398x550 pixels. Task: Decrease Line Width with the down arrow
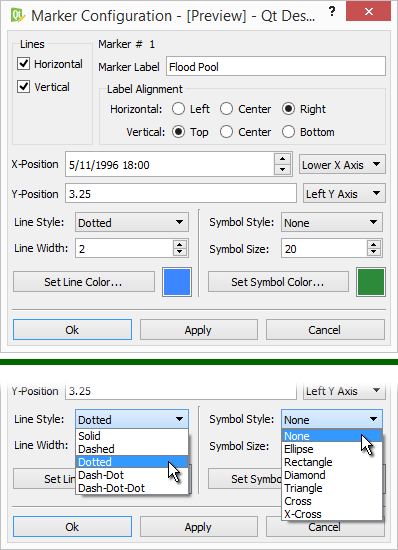pos(180,252)
